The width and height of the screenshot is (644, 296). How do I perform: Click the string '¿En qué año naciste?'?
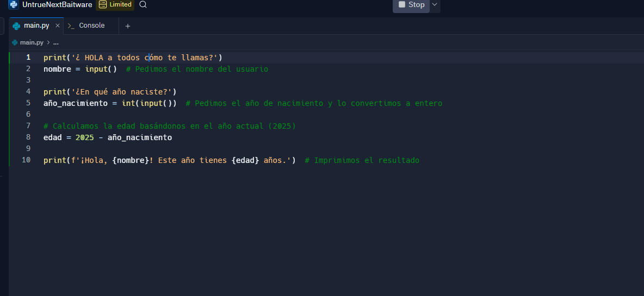click(121, 91)
